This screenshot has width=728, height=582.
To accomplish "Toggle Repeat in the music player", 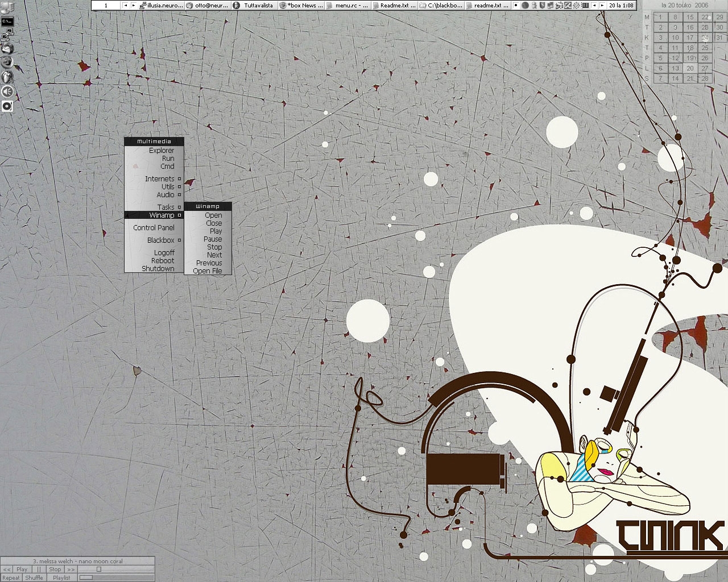I will 11,578.
